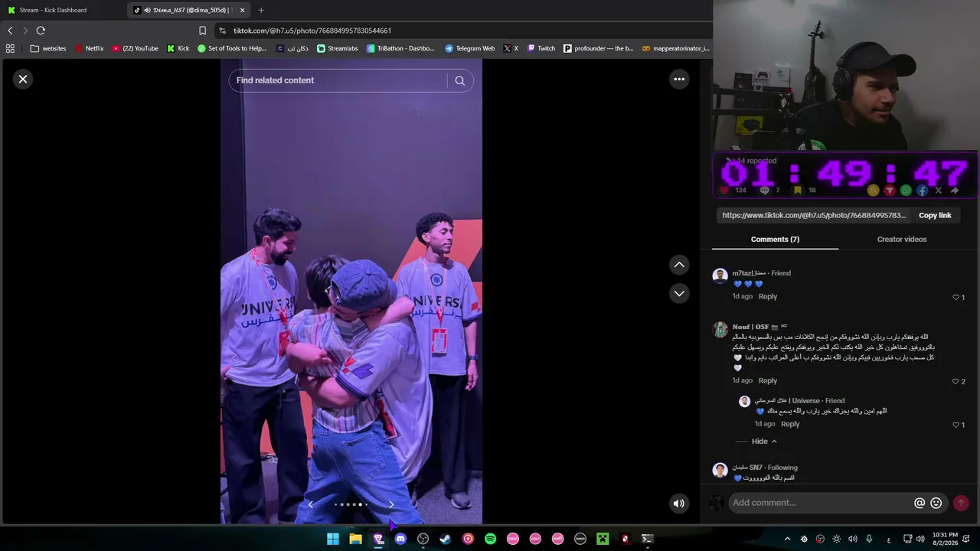Switch to the Creator videos tab
The height and width of the screenshot is (551, 980).
coord(902,240)
